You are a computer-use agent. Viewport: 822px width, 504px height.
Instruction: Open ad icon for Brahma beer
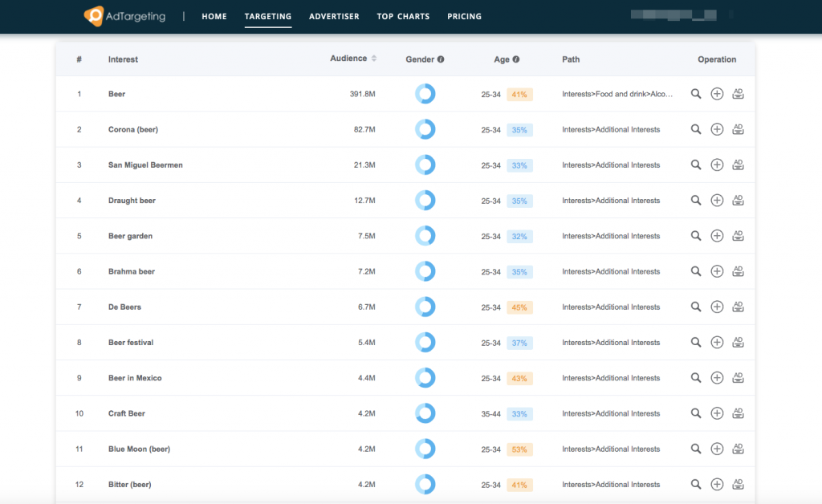738,271
